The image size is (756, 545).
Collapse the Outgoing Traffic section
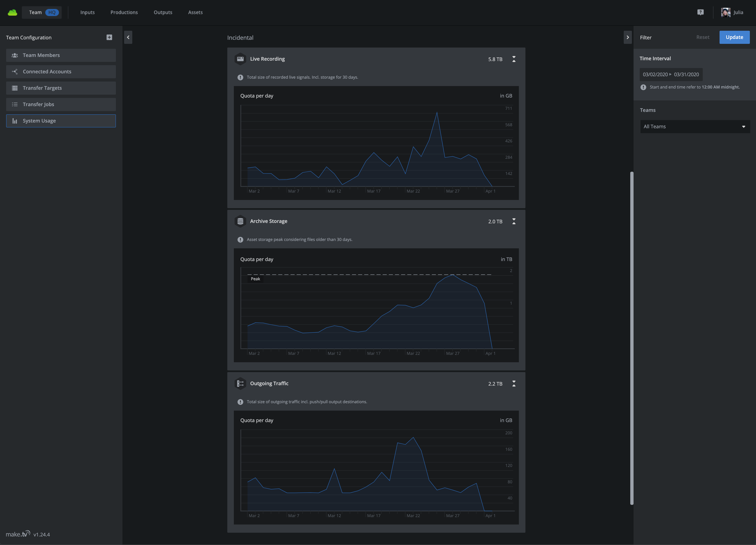514,384
